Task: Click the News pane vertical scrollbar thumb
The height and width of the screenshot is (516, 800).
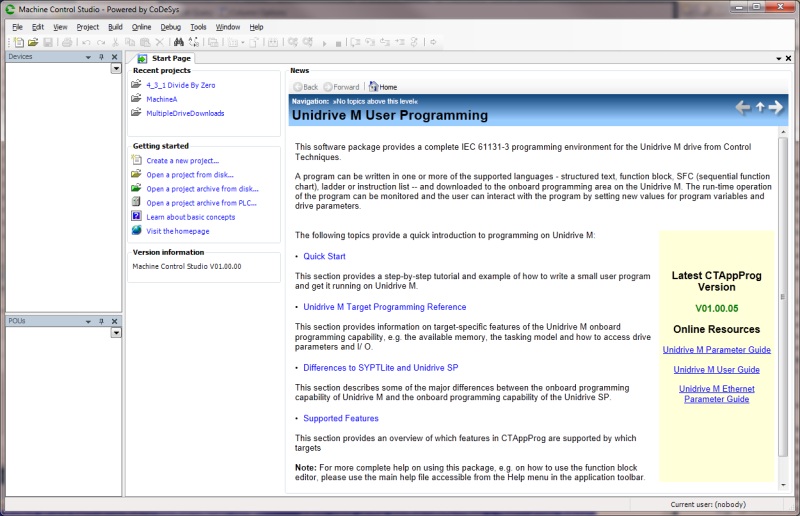Action: [783, 297]
